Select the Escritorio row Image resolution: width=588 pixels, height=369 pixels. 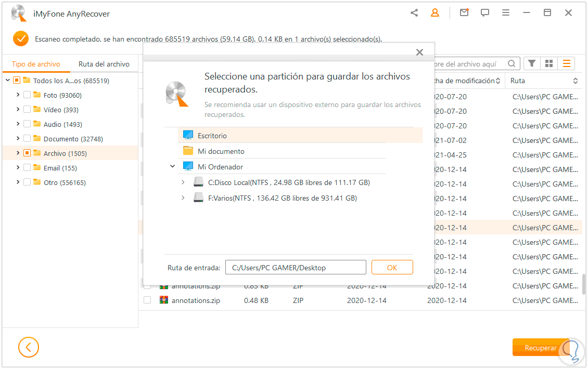point(300,135)
